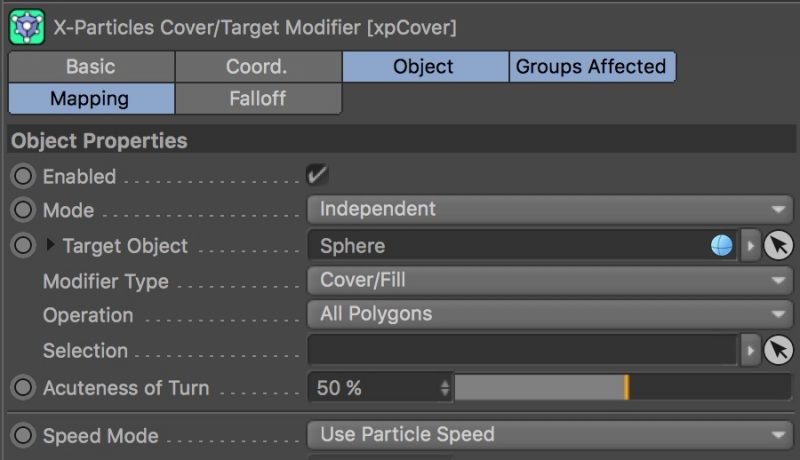The width and height of the screenshot is (800, 460).
Task: Open the Mode dropdown set to Independent
Action: click(x=550, y=209)
